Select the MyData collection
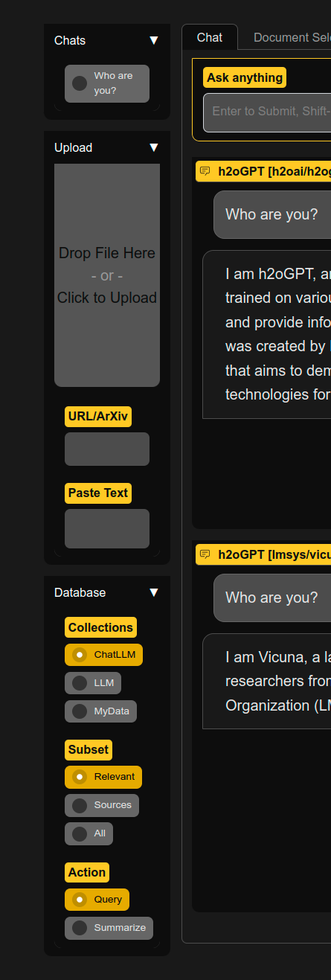The height and width of the screenshot is (980, 331). coord(101,711)
